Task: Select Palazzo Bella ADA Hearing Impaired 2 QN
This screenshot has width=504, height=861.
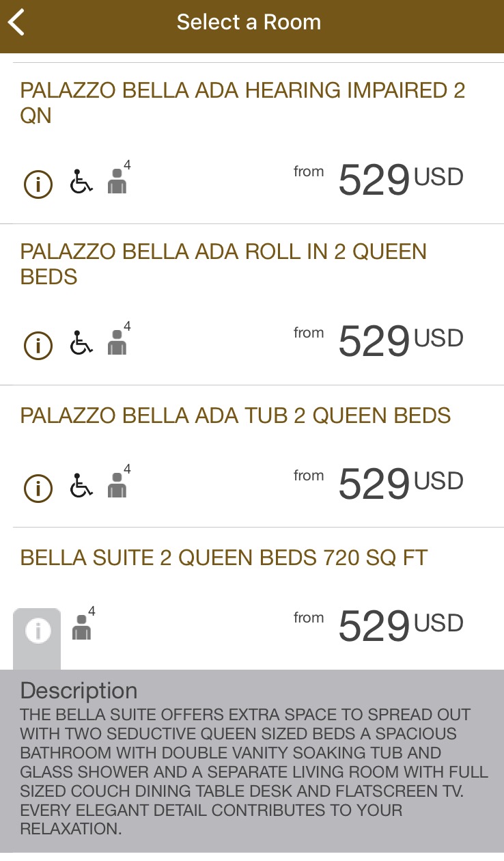Action: [242, 102]
